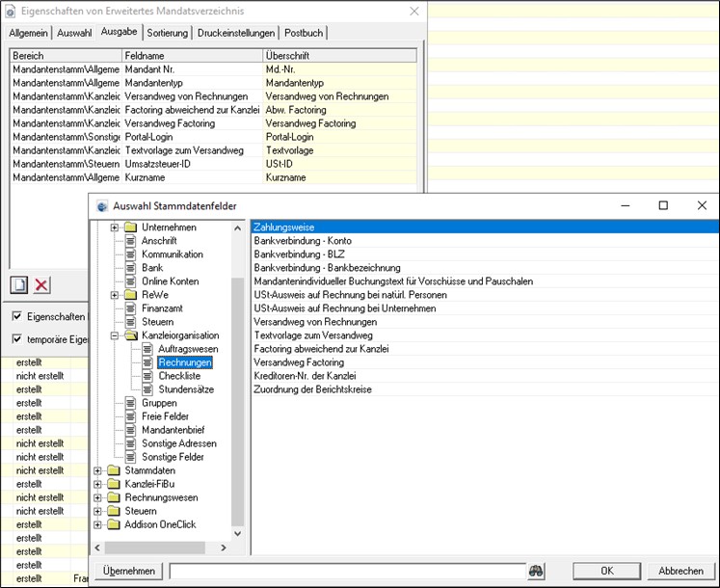This screenshot has height=588, width=720.
Task: Open the Postbuch tab
Action: (304, 33)
